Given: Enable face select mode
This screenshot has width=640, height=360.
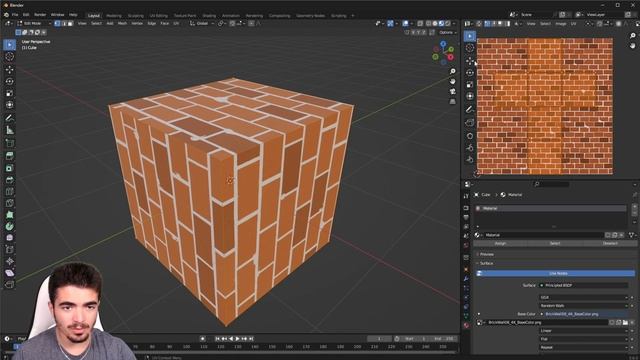Looking at the screenshot, I should click(70, 24).
